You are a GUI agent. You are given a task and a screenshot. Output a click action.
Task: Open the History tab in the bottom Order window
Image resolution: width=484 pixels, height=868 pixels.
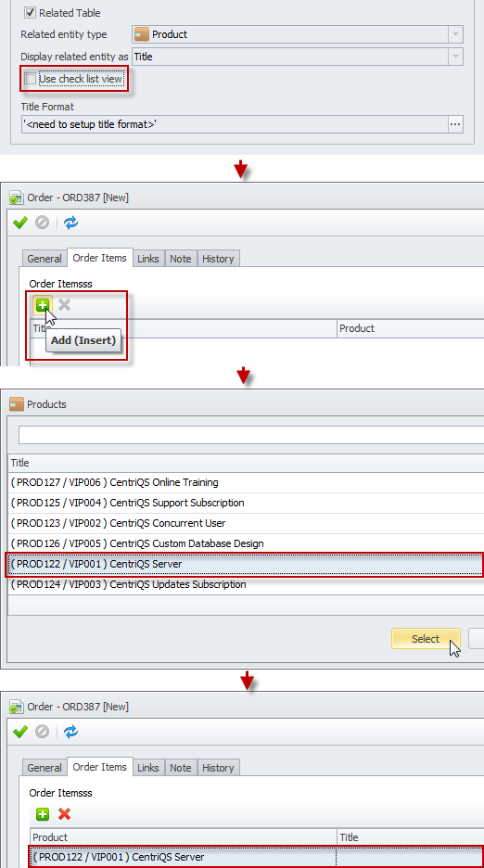tap(218, 768)
